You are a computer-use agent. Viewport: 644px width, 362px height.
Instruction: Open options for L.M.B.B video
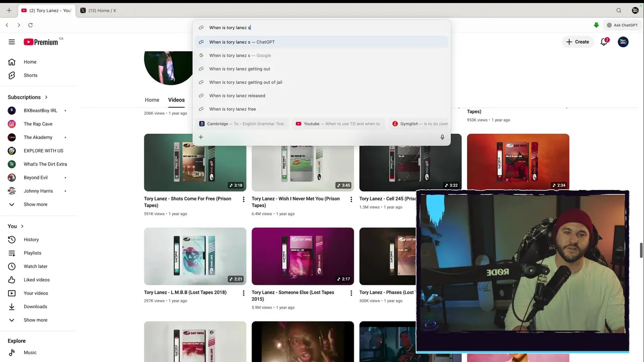coord(244,293)
